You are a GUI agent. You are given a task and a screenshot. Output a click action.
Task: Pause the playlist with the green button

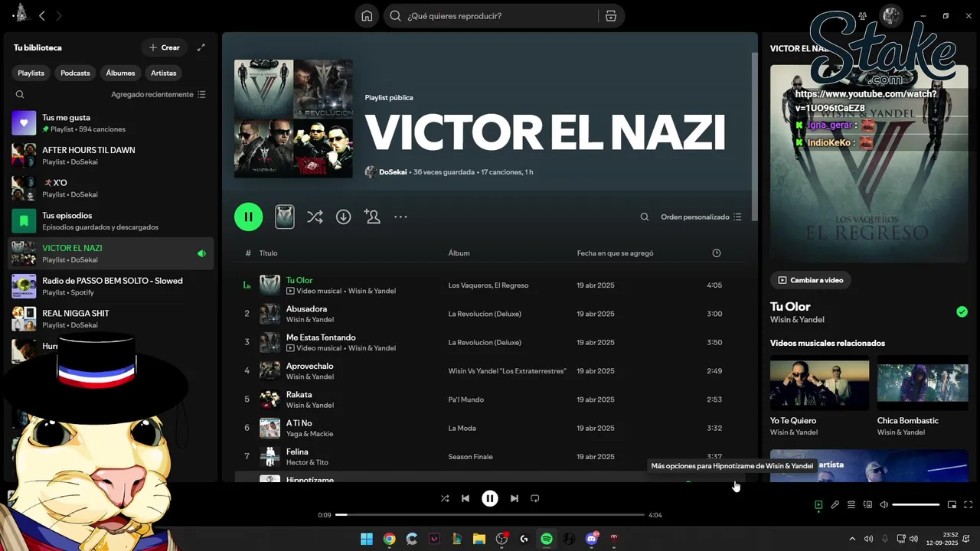tap(249, 217)
